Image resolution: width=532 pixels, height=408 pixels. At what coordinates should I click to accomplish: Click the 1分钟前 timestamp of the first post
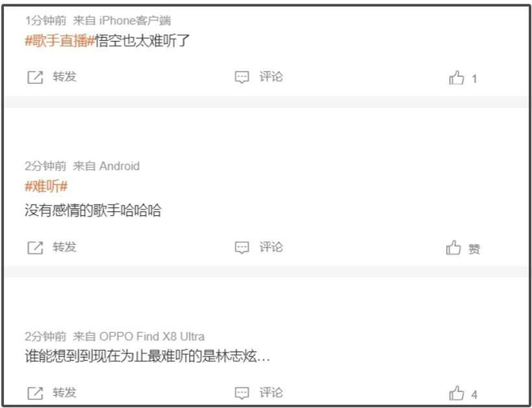pos(46,21)
